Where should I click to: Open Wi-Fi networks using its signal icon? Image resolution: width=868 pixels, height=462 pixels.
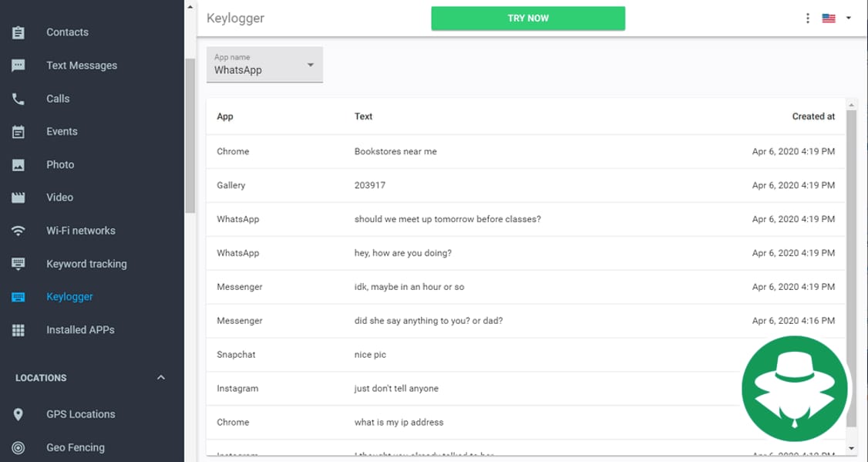click(x=19, y=230)
